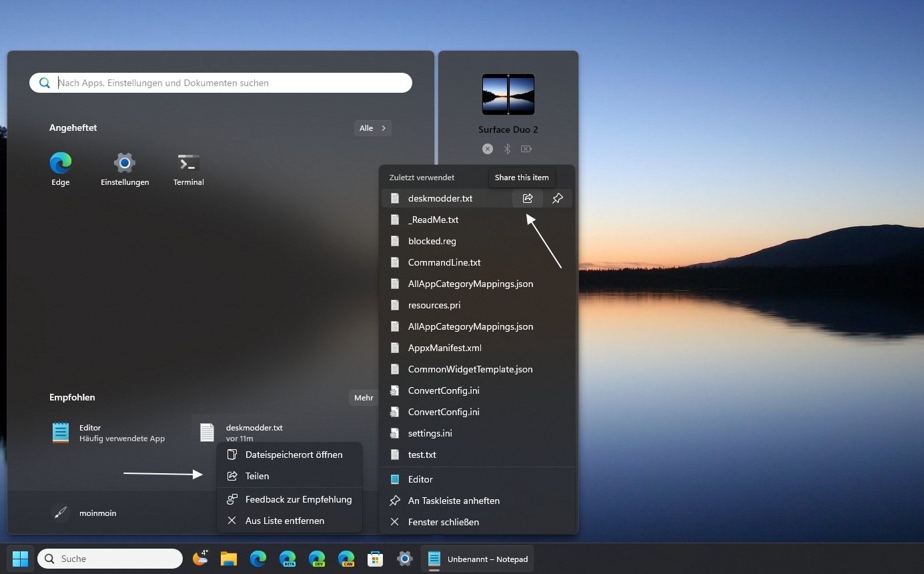Open CommonWidgetTemplate.json from the recent list
Screen dimensions: 924x574
[477, 369]
